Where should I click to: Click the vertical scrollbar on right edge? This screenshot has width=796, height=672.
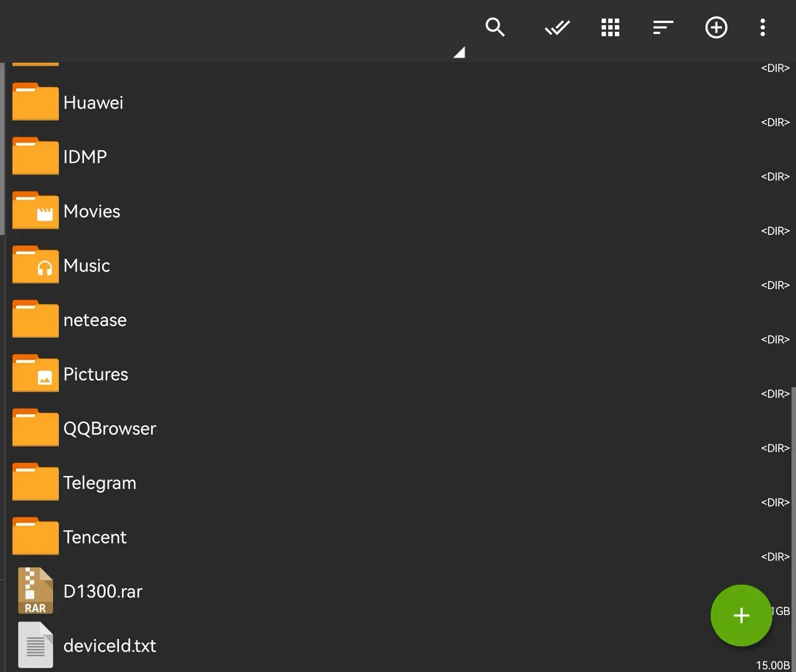[794, 529]
